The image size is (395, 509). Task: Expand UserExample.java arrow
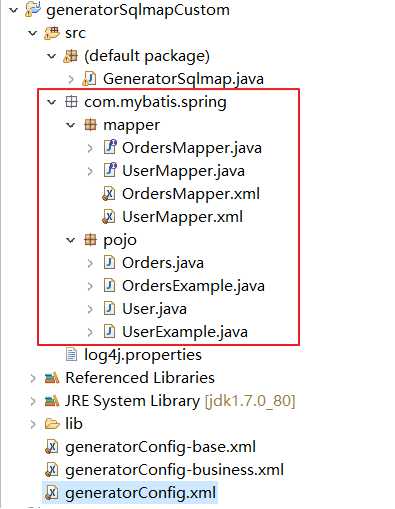pos(90,332)
